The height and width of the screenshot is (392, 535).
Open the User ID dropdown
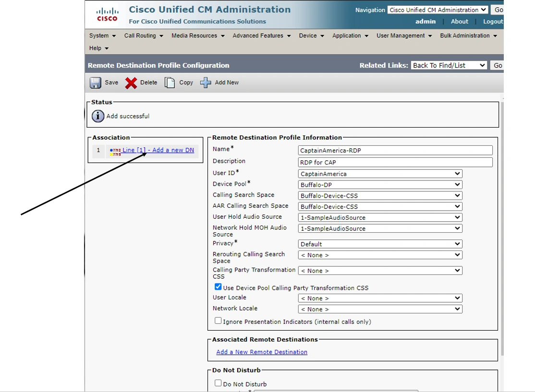pos(380,174)
